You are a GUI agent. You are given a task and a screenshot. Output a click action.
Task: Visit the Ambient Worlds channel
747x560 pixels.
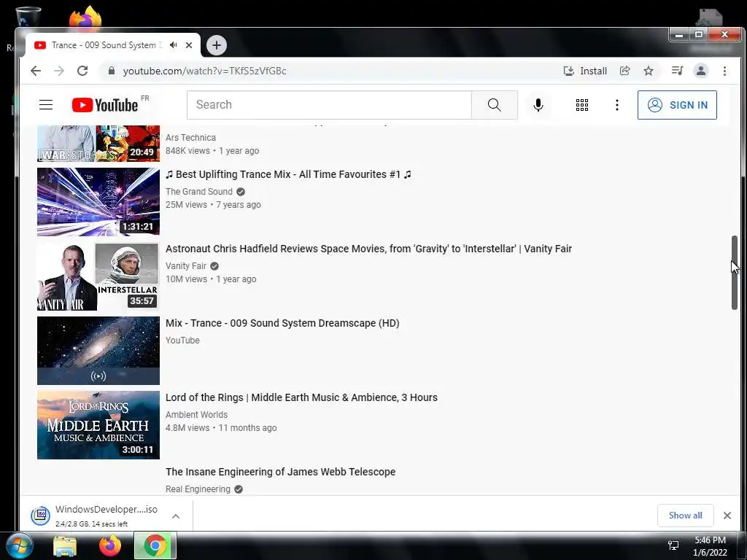click(197, 414)
